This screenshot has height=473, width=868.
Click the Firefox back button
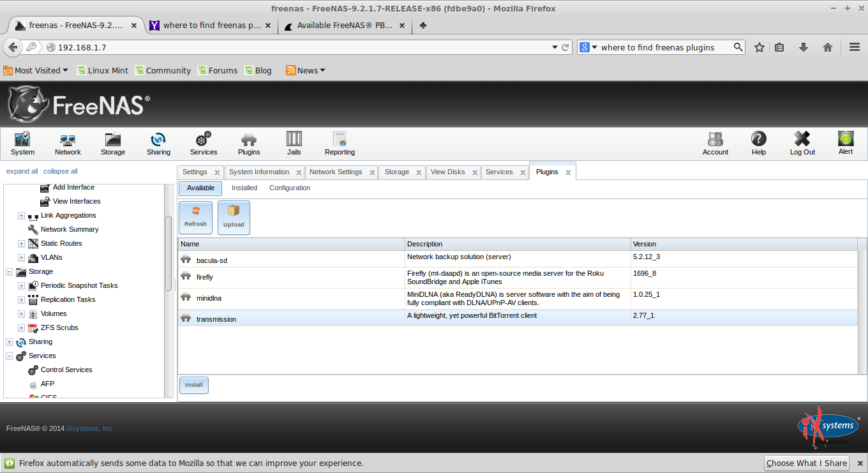[13, 47]
